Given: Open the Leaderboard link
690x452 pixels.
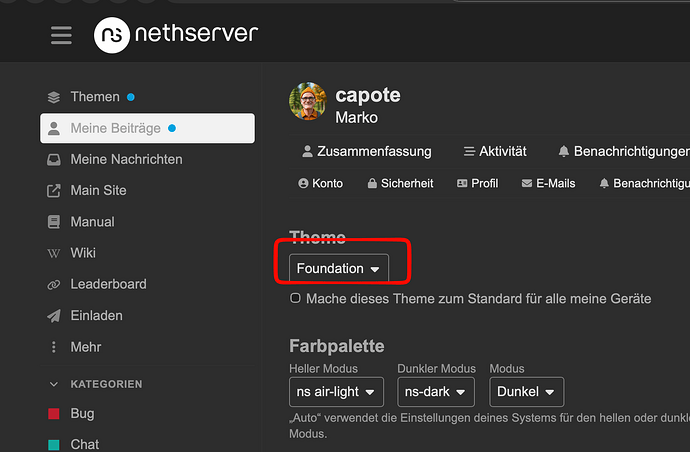Looking at the screenshot, I should coord(108,284).
